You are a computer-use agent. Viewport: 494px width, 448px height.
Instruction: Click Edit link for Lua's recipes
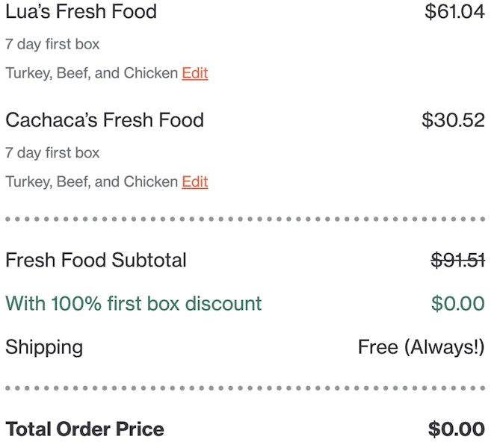pyautogui.click(x=194, y=73)
